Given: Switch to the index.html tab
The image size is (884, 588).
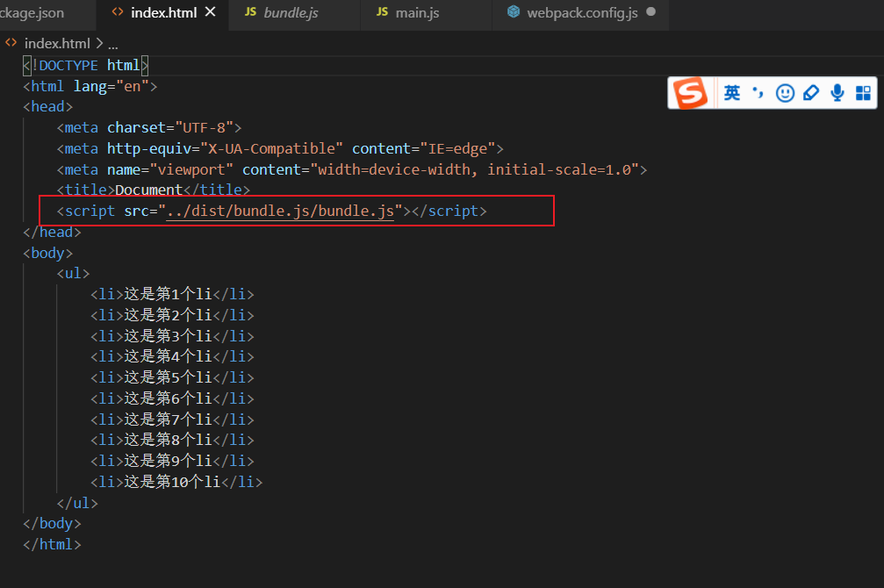Looking at the screenshot, I should click(163, 13).
